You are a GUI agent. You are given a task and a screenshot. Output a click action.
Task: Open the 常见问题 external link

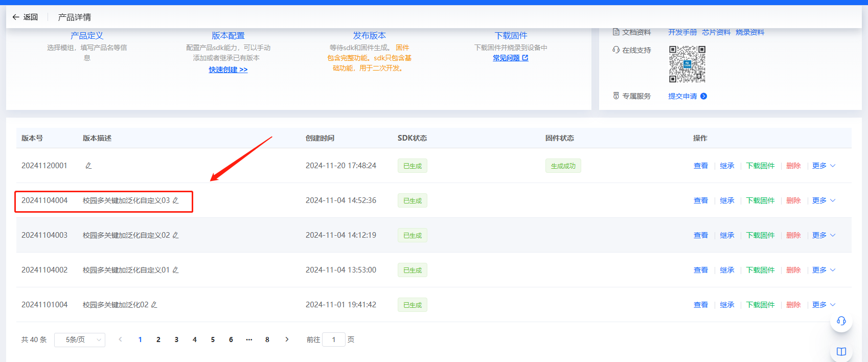pos(510,58)
